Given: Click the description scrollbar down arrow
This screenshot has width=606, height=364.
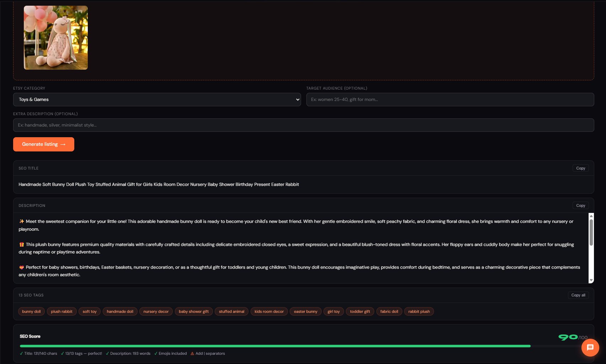Looking at the screenshot, I should 591,280.
